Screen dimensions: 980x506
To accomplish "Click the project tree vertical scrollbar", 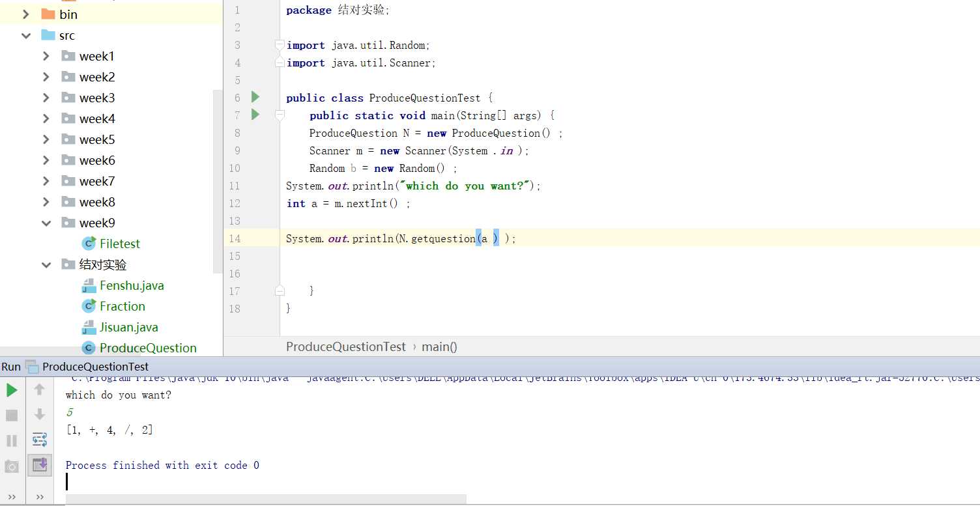I will (x=218, y=181).
